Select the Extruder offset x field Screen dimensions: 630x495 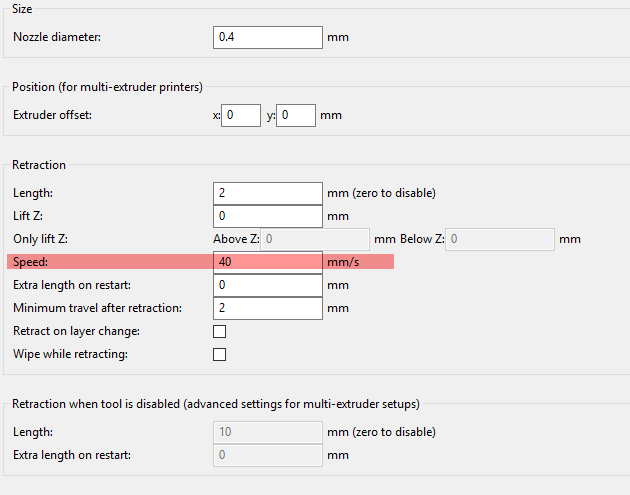pos(241,115)
